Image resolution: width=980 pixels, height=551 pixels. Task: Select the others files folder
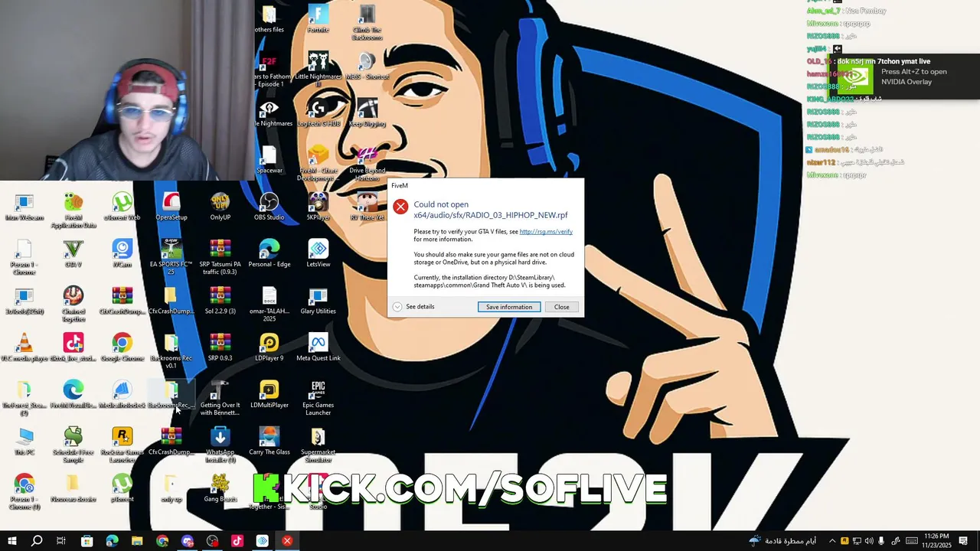coord(269,19)
